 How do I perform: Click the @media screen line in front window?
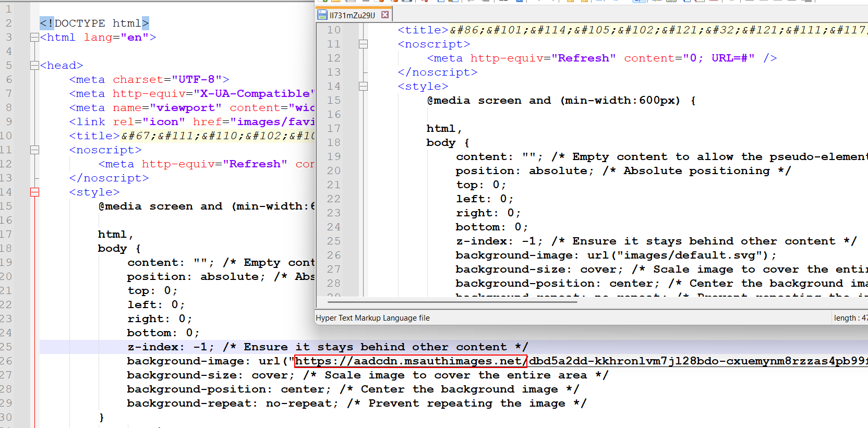561,101
